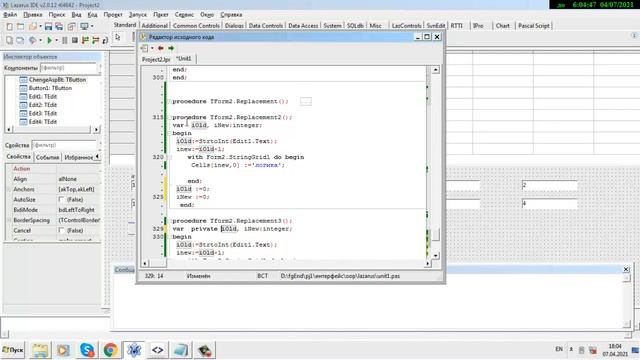Close the Сообщения messages panel
Image resolution: width=640 pixels, height=360 pixels.
626,269
